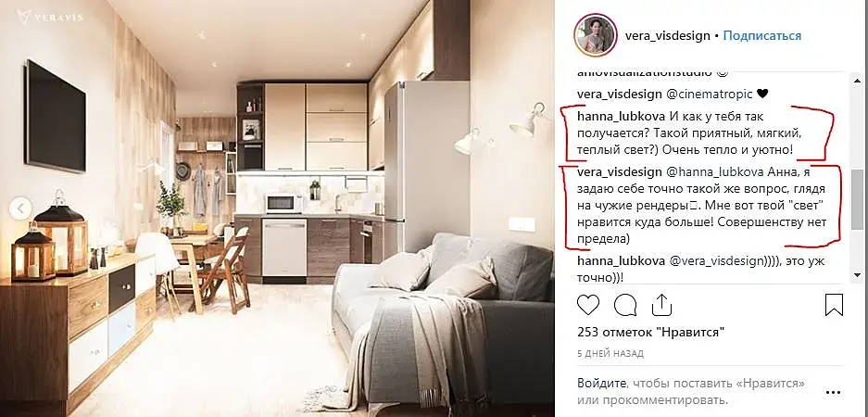Share the post with share icon
The height and width of the screenshot is (417, 868).
point(661,305)
